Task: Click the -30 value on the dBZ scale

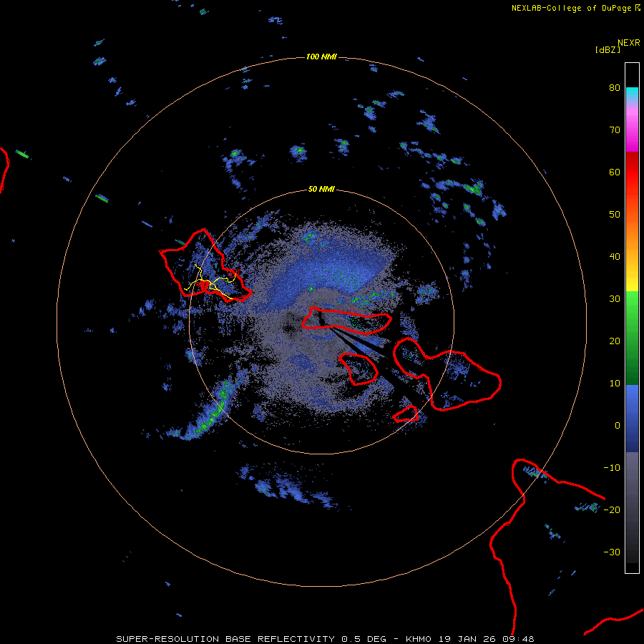Action: (612, 552)
